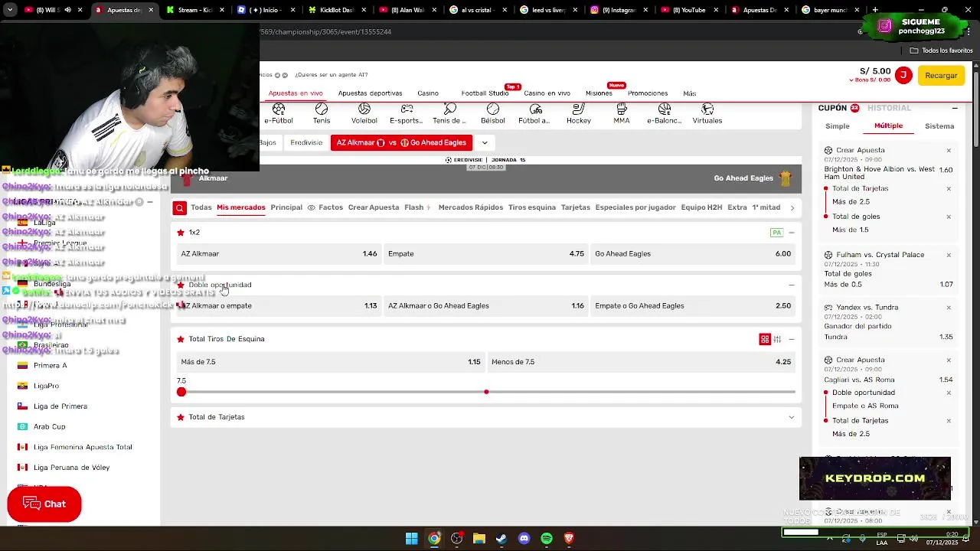Open the Especiales por jugador tab
Screen dimensions: 980x551
(635, 207)
